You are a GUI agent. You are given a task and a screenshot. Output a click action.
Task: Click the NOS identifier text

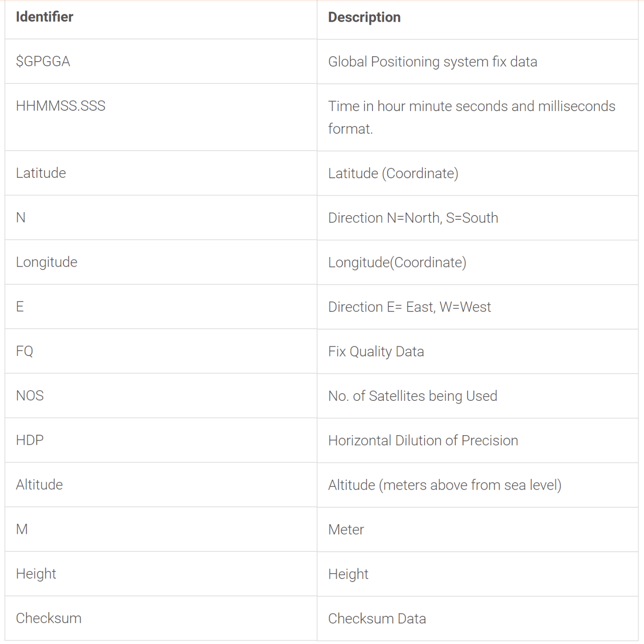[x=30, y=396]
